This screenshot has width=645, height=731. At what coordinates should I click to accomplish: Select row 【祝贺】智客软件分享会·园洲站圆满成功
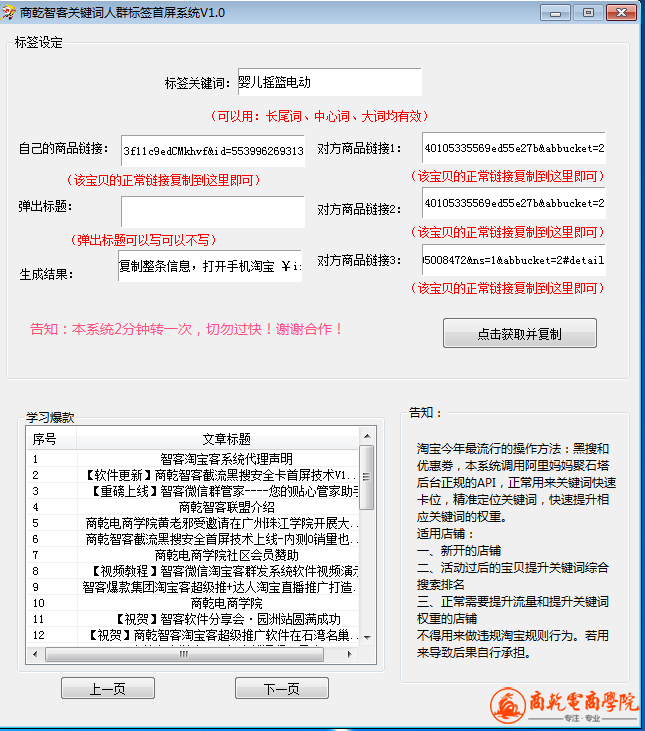(x=193, y=619)
